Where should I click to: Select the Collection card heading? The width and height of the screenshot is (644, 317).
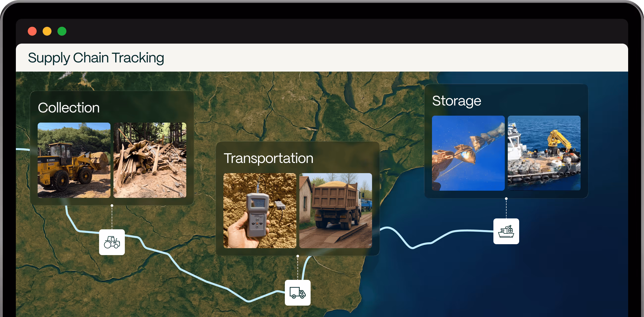[69, 108]
